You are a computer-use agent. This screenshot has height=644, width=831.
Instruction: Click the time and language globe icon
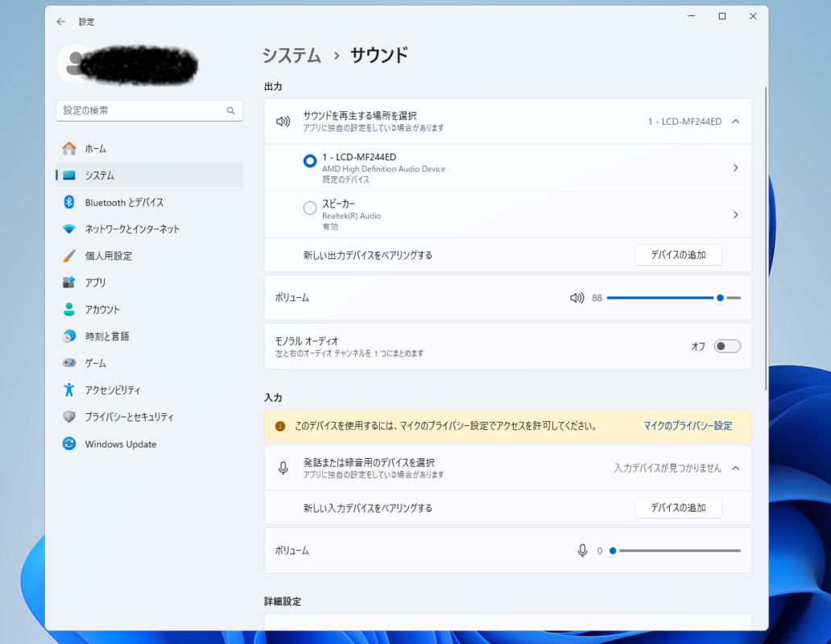(69, 336)
